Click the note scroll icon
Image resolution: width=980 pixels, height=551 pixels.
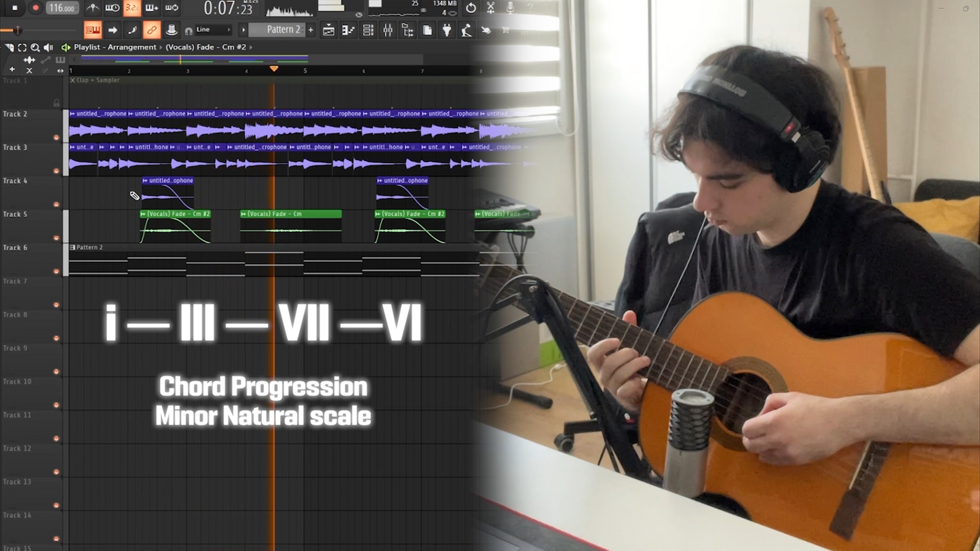click(x=132, y=30)
